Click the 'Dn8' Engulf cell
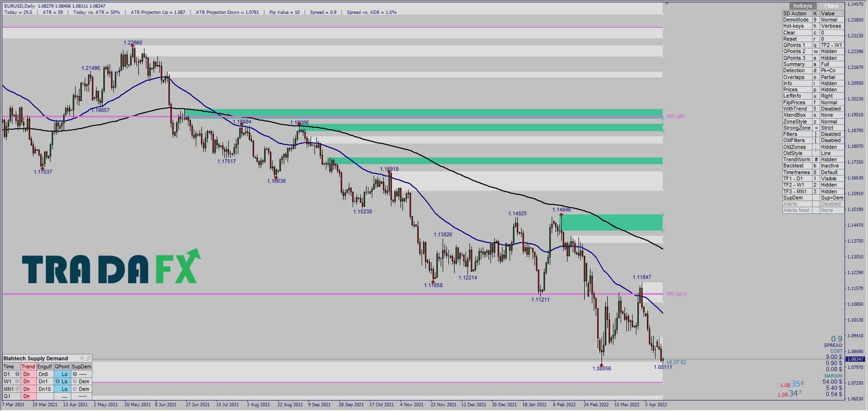Screen dimensions: 868x411 point(45,374)
